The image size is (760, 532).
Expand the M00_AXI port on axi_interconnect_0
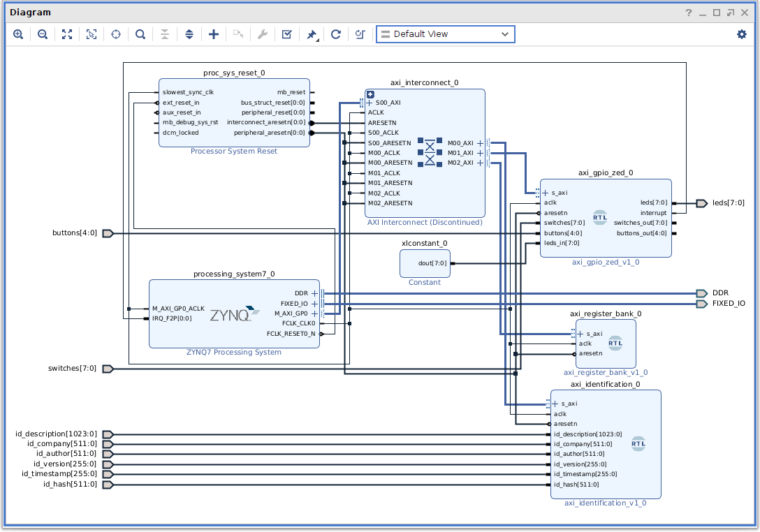(480, 143)
